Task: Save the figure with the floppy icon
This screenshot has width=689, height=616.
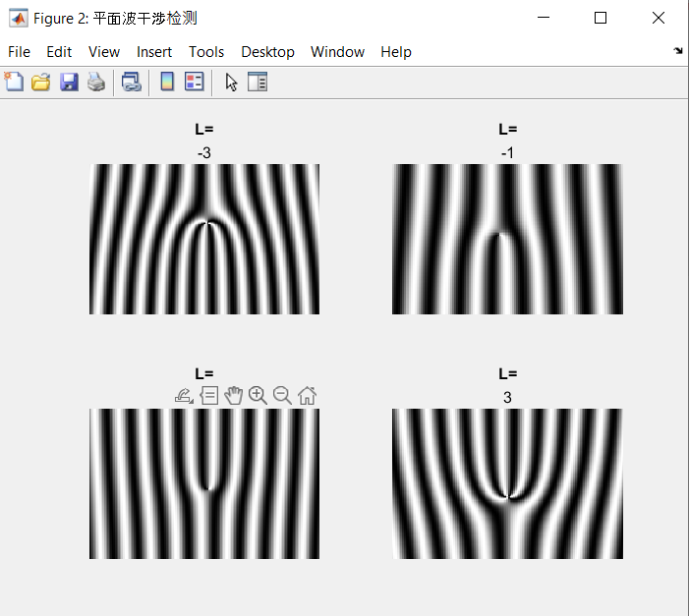Action: tap(69, 83)
